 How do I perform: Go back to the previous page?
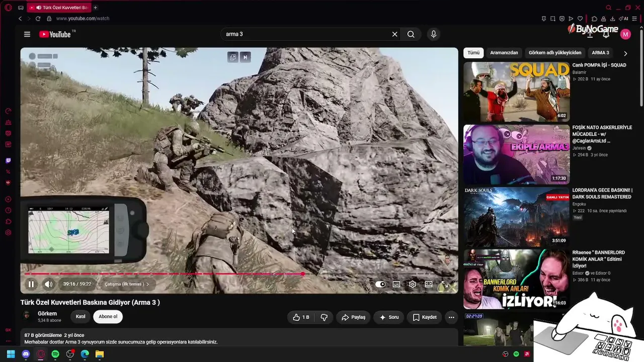(20, 19)
